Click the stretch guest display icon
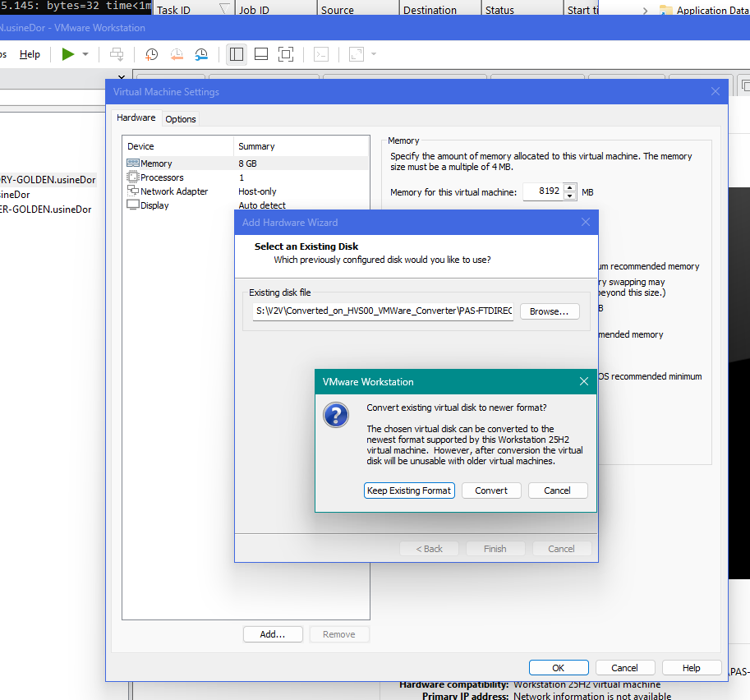The width and height of the screenshot is (750, 700). point(357,54)
